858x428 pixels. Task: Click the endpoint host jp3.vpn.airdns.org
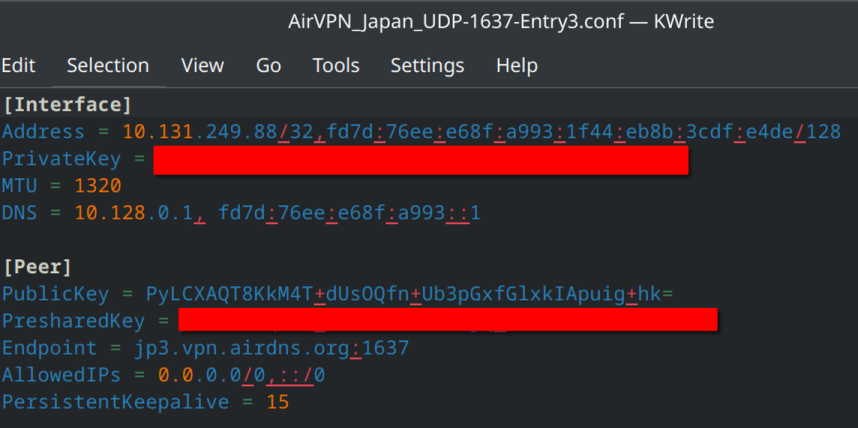pyautogui.click(x=242, y=348)
